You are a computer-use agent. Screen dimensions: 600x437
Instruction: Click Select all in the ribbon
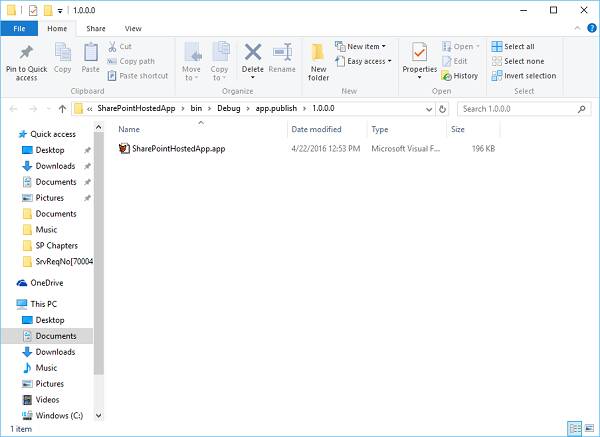click(x=513, y=47)
